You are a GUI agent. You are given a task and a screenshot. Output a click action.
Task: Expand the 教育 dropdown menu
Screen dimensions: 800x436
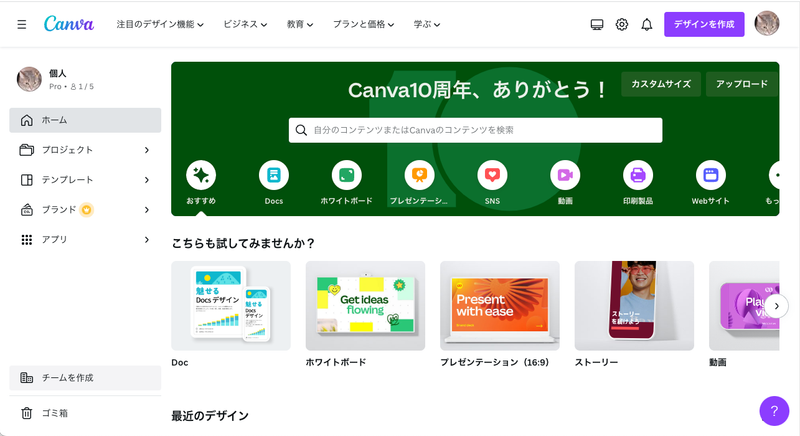click(x=300, y=24)
